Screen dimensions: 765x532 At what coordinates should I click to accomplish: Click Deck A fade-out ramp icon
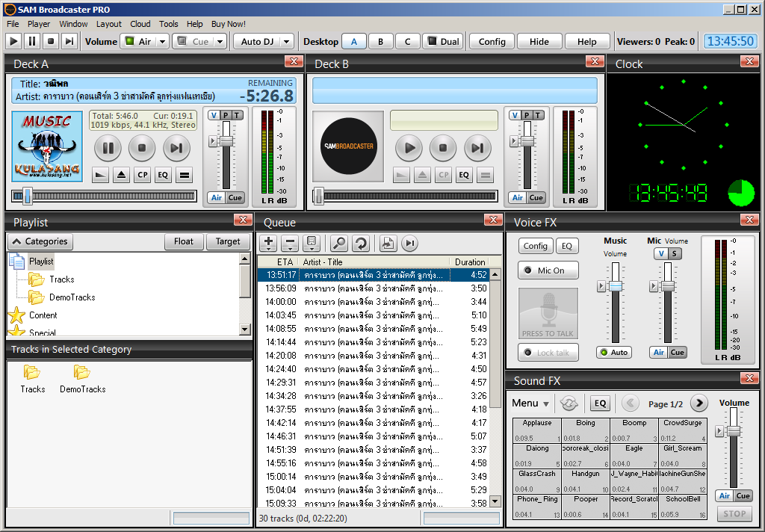(x=101, y=175)
